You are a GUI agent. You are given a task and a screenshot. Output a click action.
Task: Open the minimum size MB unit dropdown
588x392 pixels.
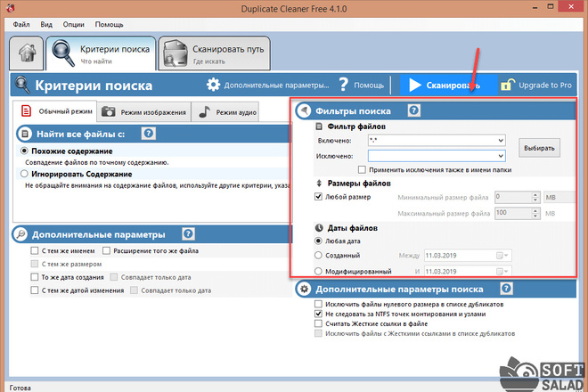tap(559, 197)
